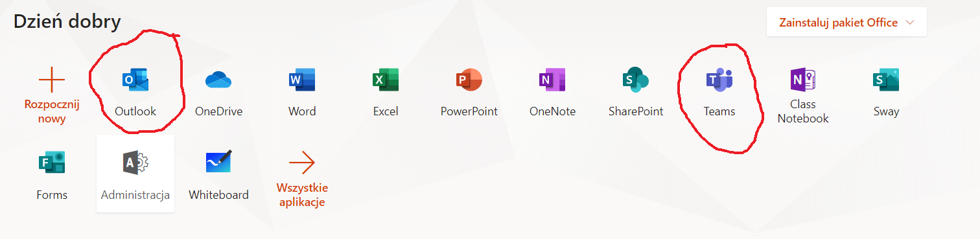
Task: Open the Sway app icon
Action: (886, 80)
